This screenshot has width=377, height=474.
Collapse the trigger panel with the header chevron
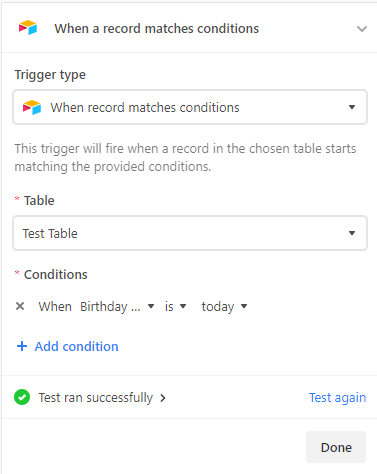[362, 29]
